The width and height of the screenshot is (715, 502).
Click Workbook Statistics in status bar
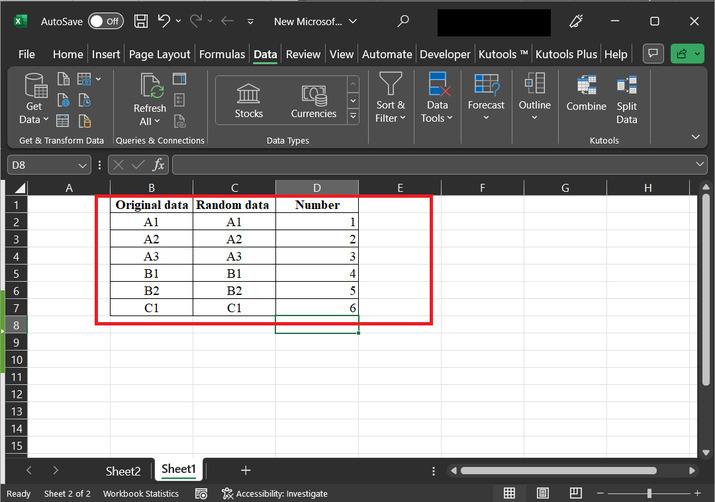point(141,494)
